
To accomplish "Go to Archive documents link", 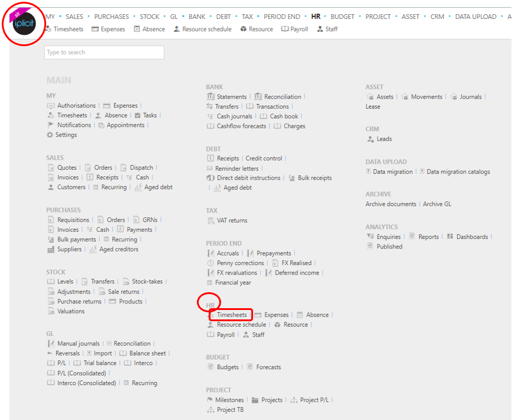I will click(x=391, y=204).
